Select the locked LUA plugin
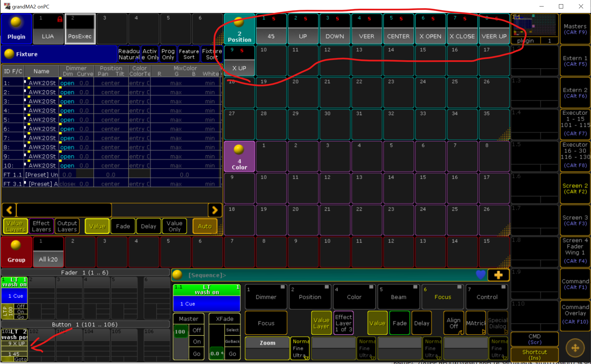 [x=48, y=29]
